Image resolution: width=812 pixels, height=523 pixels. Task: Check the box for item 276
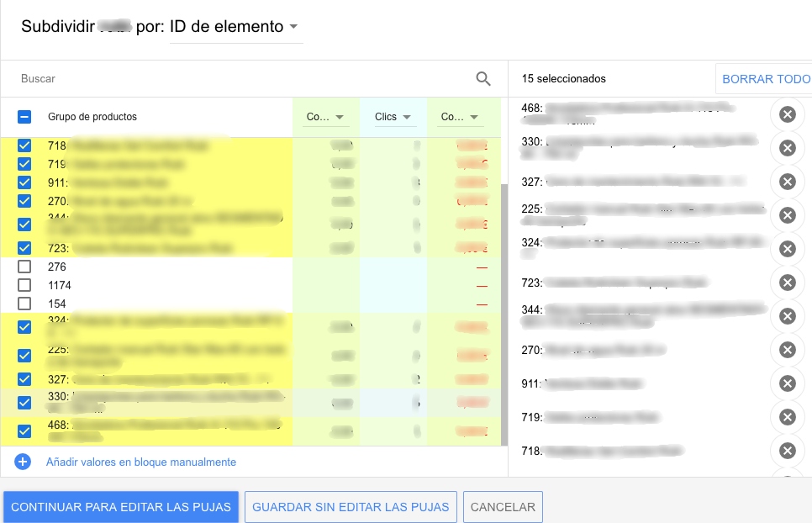24,267
